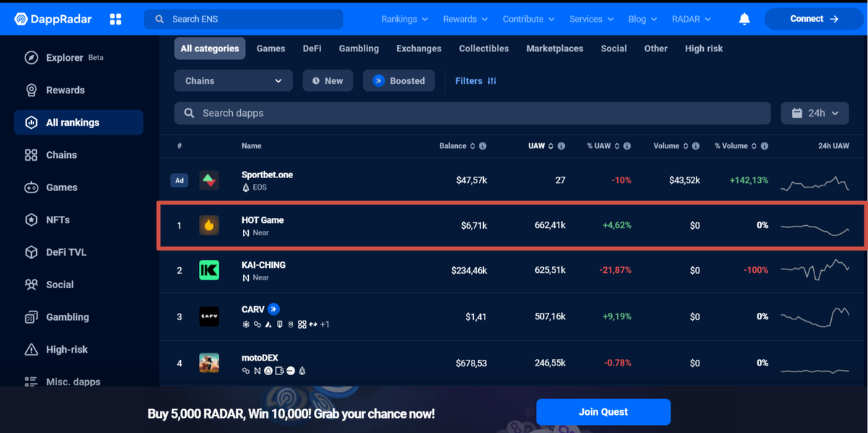Click the CARV black logo
Image resolution: width=868 pixels, height=433 pixels.
pyautogui.click(x=209, y=316)
